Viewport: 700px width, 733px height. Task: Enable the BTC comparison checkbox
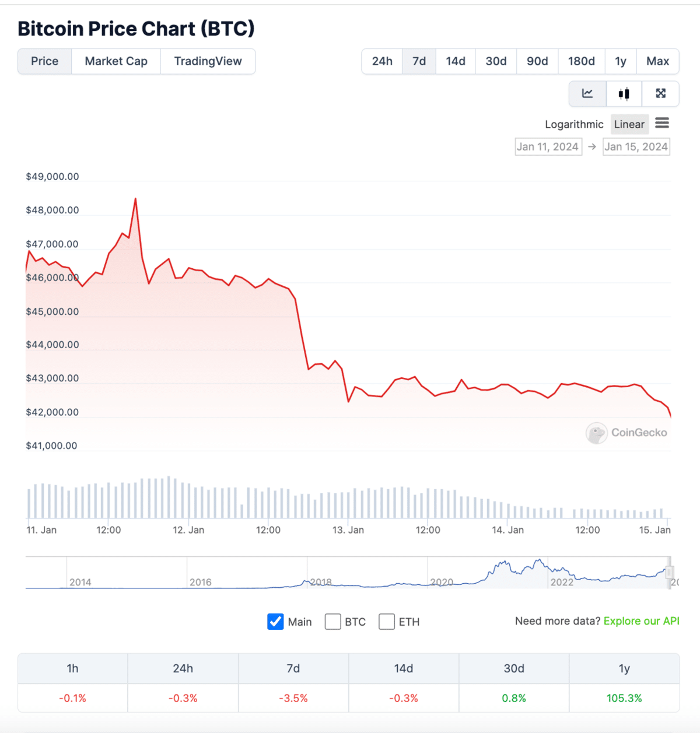[332, 622]
